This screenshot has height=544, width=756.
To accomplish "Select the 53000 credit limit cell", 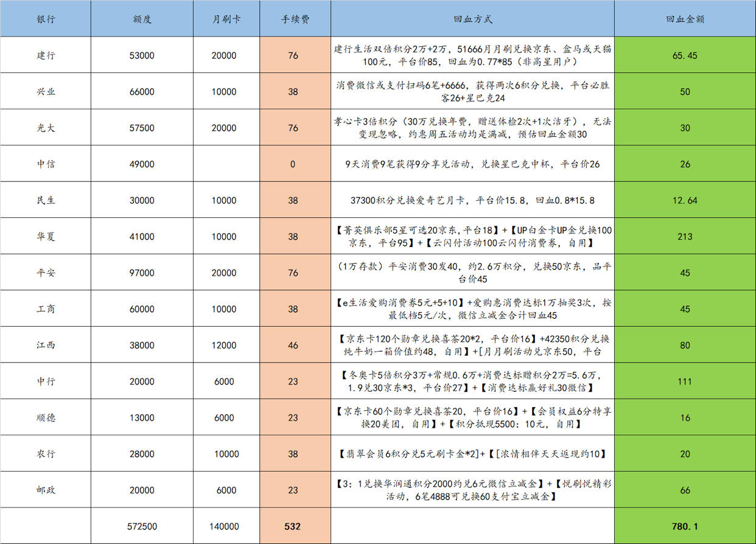I will (x=142, y=55).
